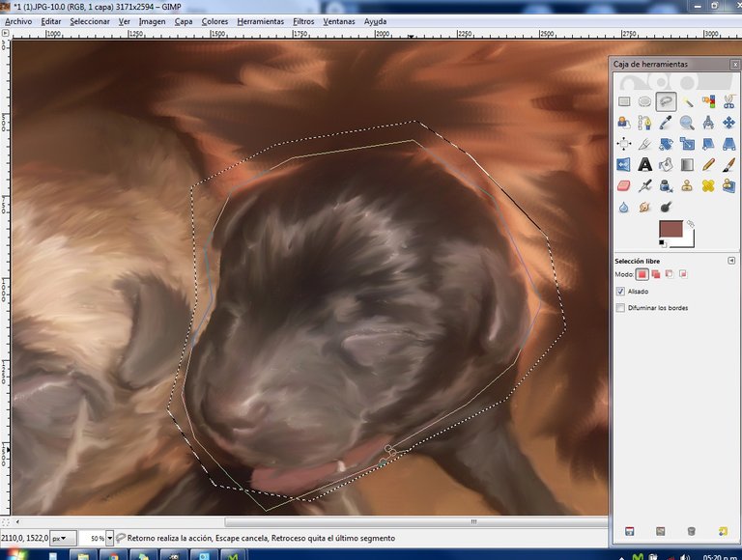Image resolution: width=742 pixels, height=560 pixels.
Task: Open the ruler corner image menu
Action: tap(5, 33)
